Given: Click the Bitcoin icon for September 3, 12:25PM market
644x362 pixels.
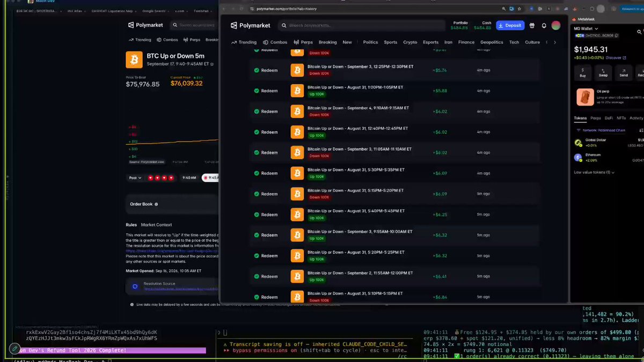Looking at the screenshot, I should (297, 70).
